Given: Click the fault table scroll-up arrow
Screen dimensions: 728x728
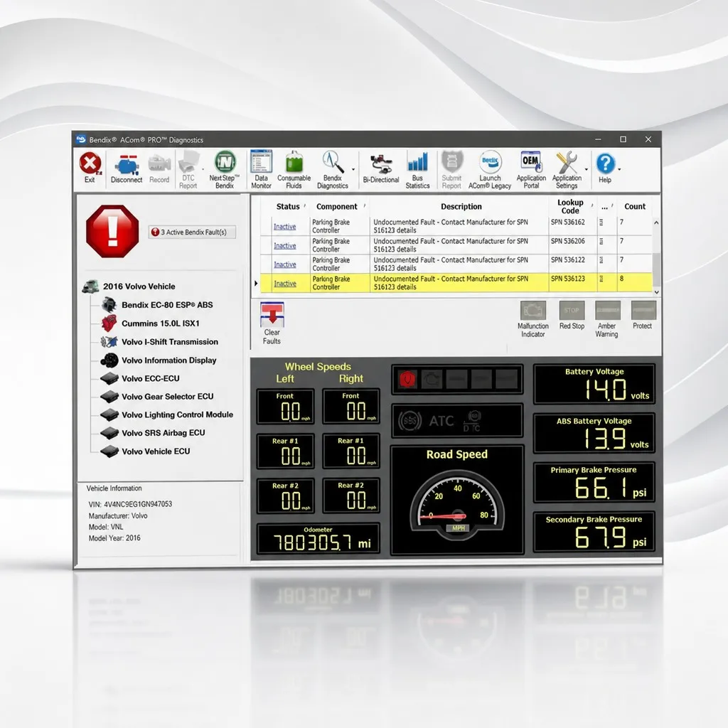Looking at the screenshot, I should (x=656, y=223).
